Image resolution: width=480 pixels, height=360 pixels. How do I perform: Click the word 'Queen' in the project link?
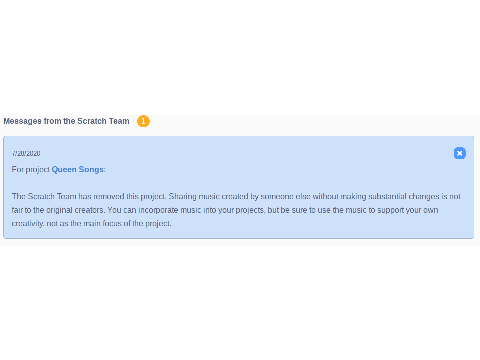point(64,169)
